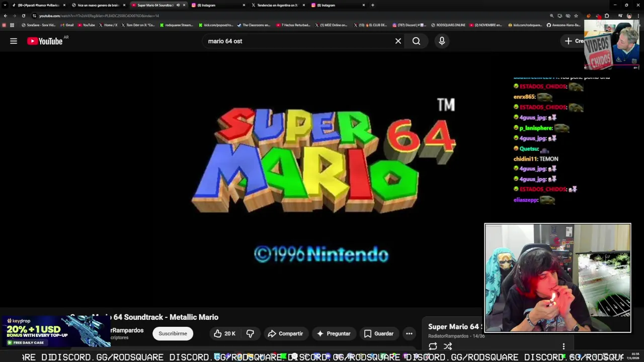Subscribe to the channel with Suscribirme
The height and width of the screenshot is (362, 644).
[173, 333]
